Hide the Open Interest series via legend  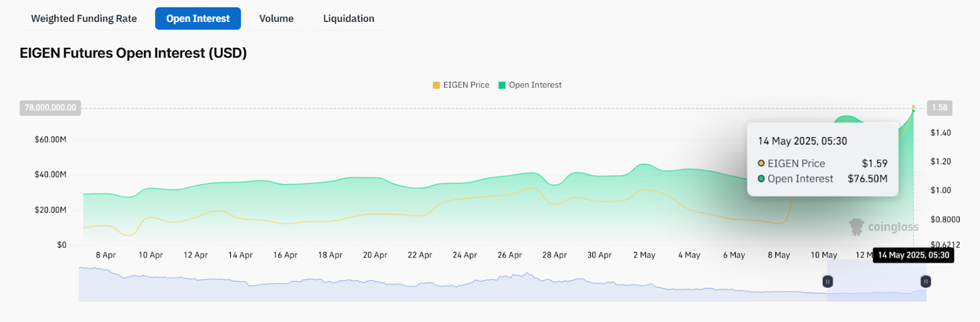tap(530, 85)
